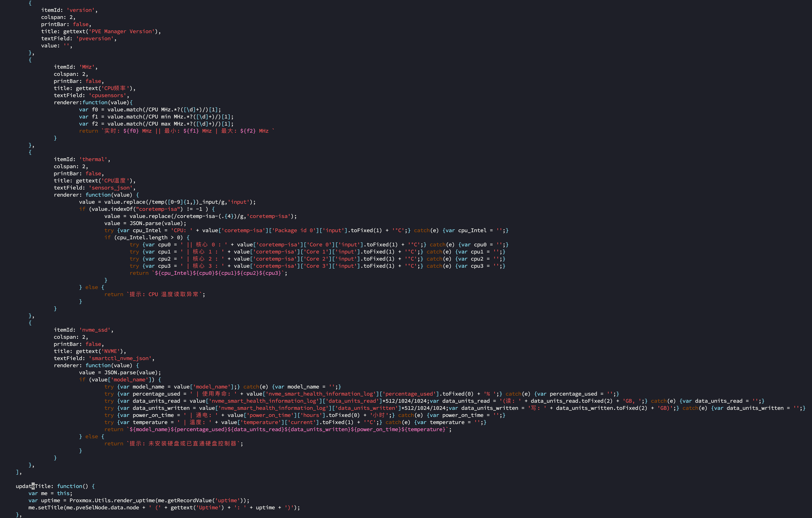Click the 'nvme_ssd' itemId string

pos(95,330)
